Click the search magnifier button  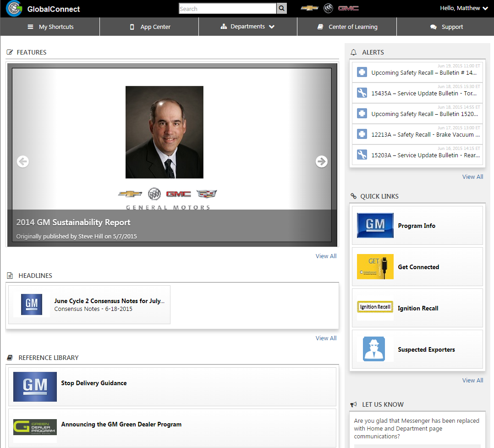coord(282,9)
